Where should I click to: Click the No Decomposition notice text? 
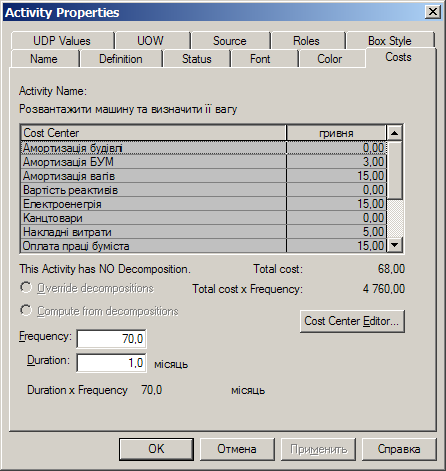click(x=105, y=269)
